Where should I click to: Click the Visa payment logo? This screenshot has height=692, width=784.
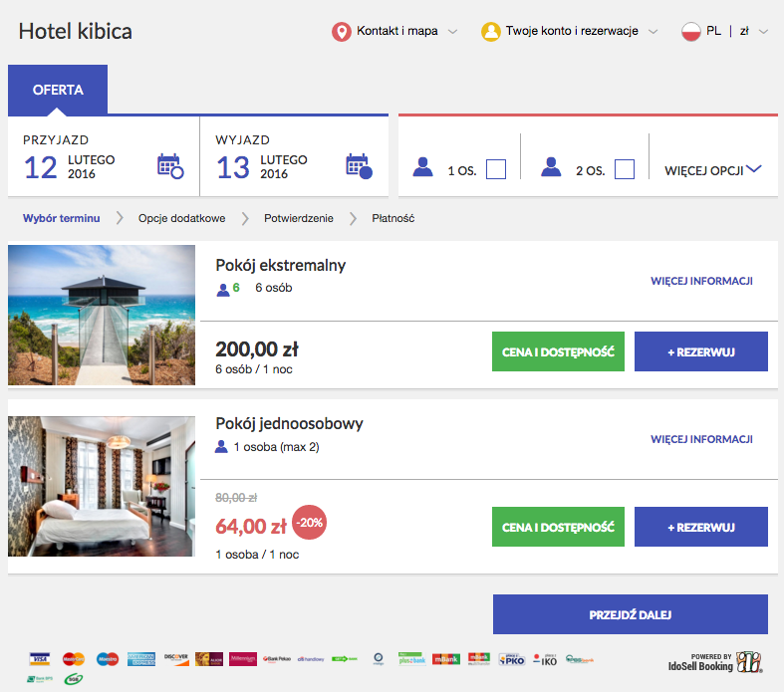pos(40,658)
